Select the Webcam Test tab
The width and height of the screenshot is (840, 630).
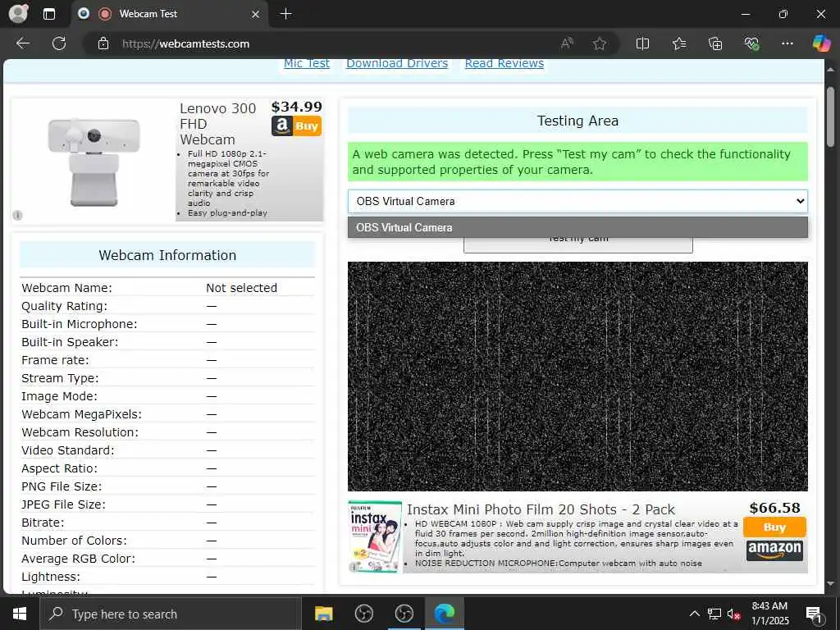click(x=169, y=14)
